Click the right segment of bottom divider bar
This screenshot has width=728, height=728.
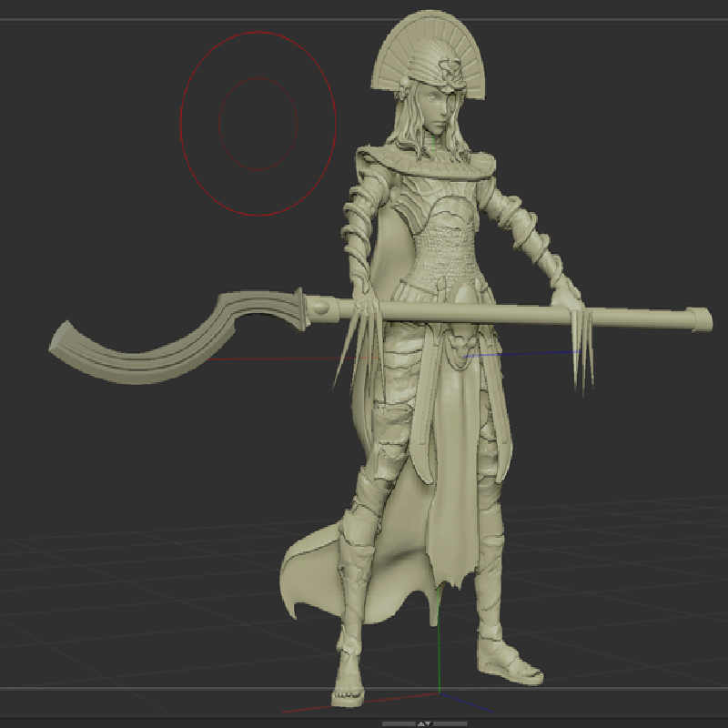(x=450, y=723)
